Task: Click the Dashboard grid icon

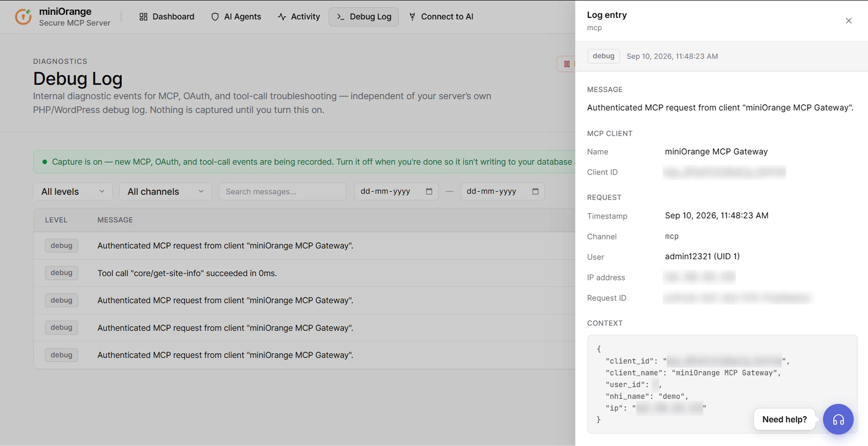Action: point(143,17)
